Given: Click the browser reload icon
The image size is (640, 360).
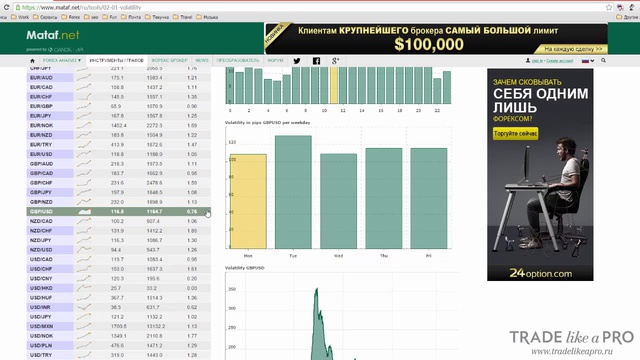Looking at the screenshot, I should point(6,7).
